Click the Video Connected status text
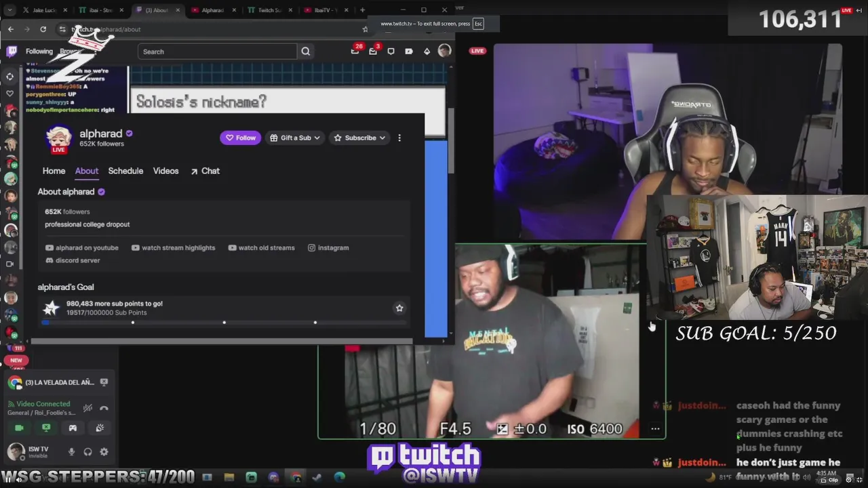Image resolution: width=868 pixels, height=488 pixels. click(43, 404)
